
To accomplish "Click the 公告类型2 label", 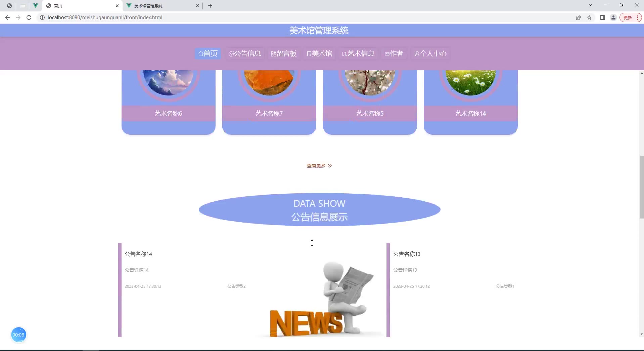I will point(236,286).
